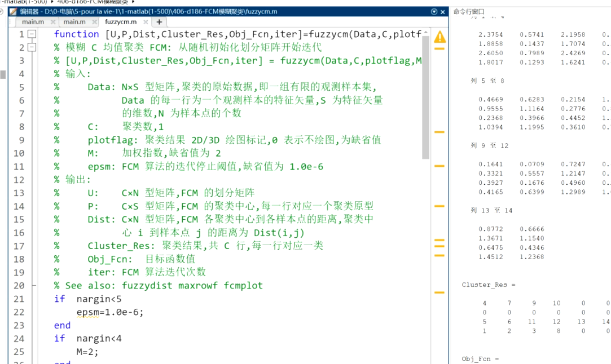Select the fuzzycm.m tab
The height and width of the screenshot is (364, 611).
(121, 22)
